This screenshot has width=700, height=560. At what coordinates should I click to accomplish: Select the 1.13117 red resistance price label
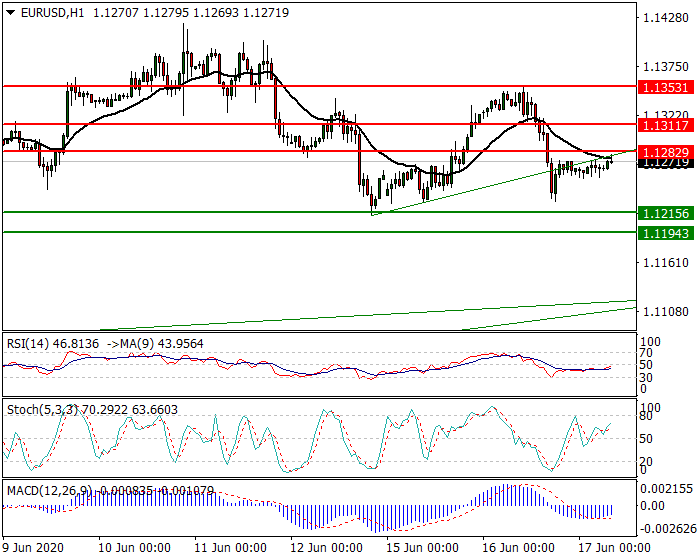[x=666, y=125]
